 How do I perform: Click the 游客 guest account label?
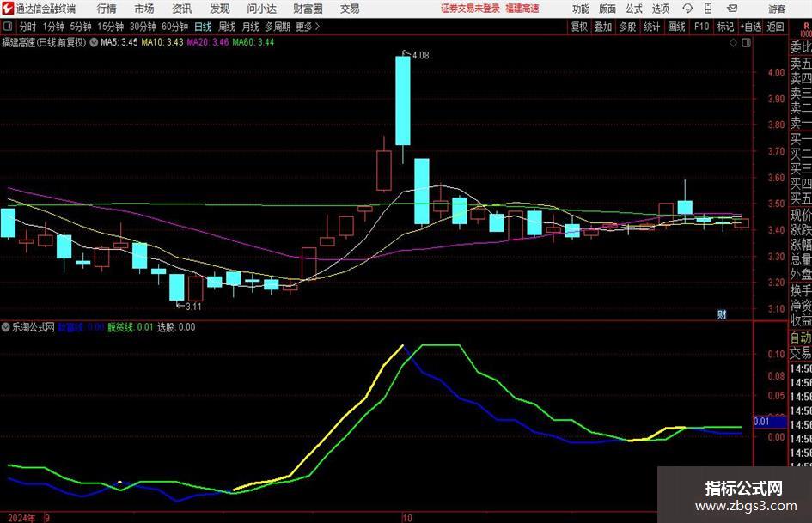click(x=776, y=9)
